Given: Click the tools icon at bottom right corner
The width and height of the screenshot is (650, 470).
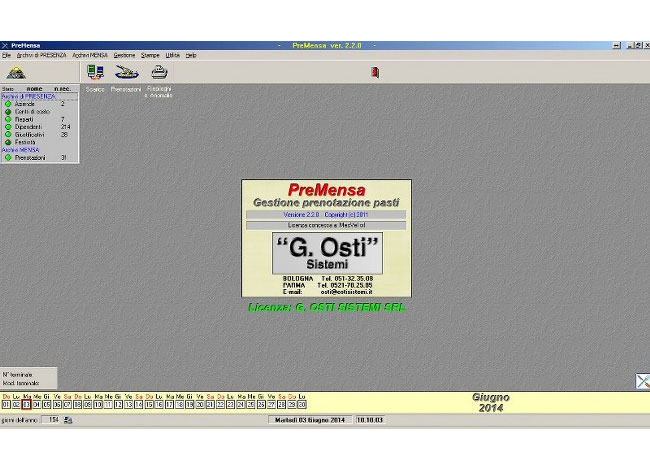Looking at the screenshot, I should pos(643,381).
